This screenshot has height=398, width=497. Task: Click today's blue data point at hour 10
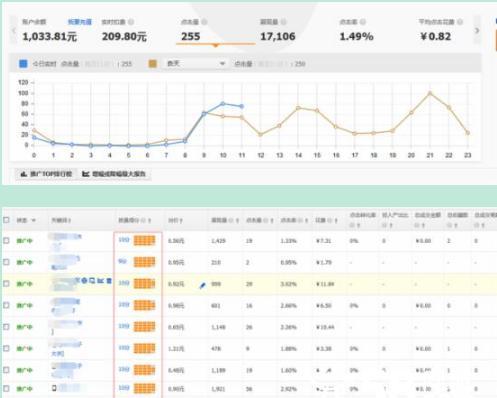pos(223,104)
